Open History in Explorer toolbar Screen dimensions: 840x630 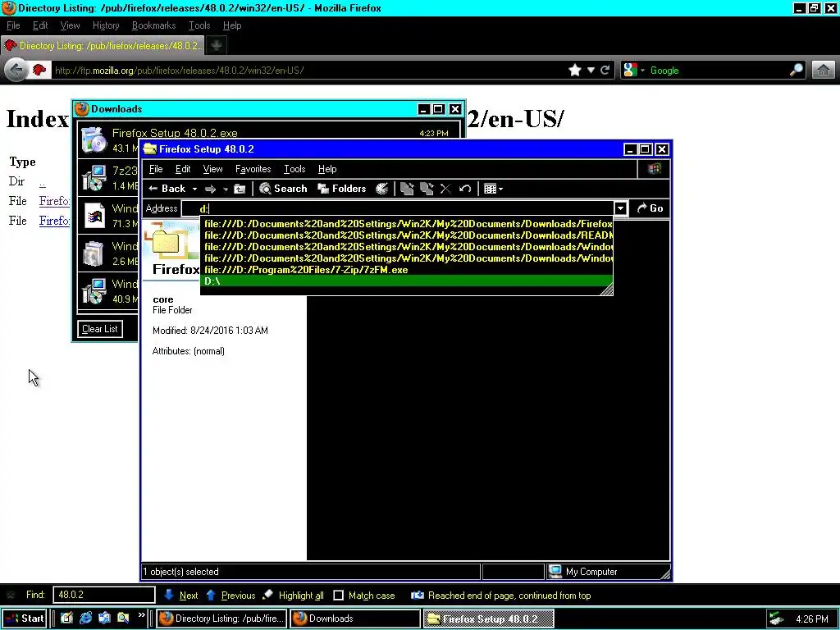click(382, 189)
